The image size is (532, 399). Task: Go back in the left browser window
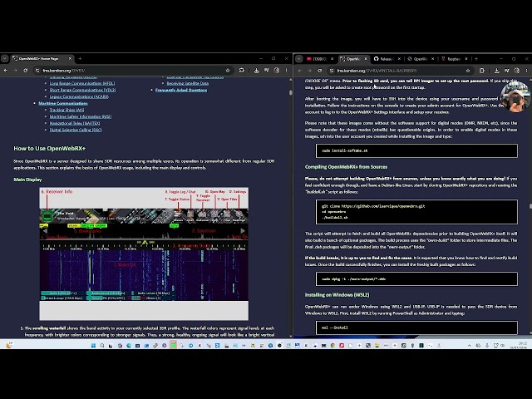(6, 71)
